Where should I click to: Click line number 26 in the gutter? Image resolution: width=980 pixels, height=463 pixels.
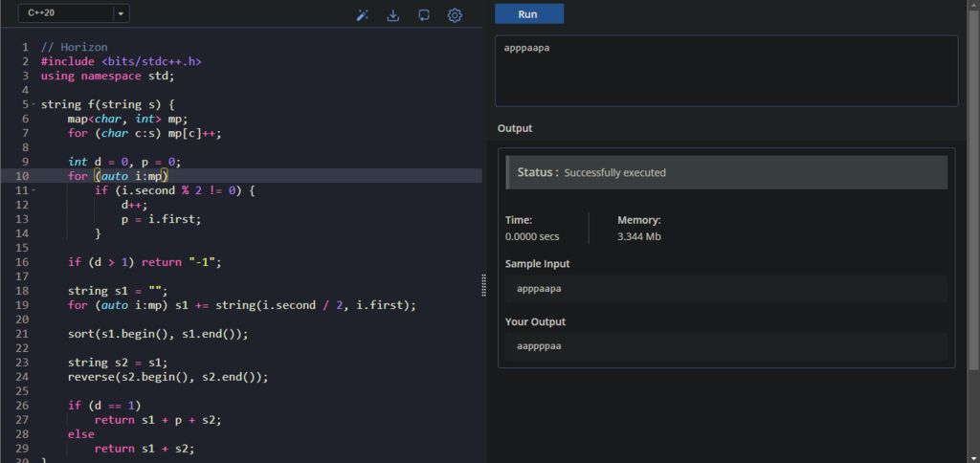click(22, 406)
